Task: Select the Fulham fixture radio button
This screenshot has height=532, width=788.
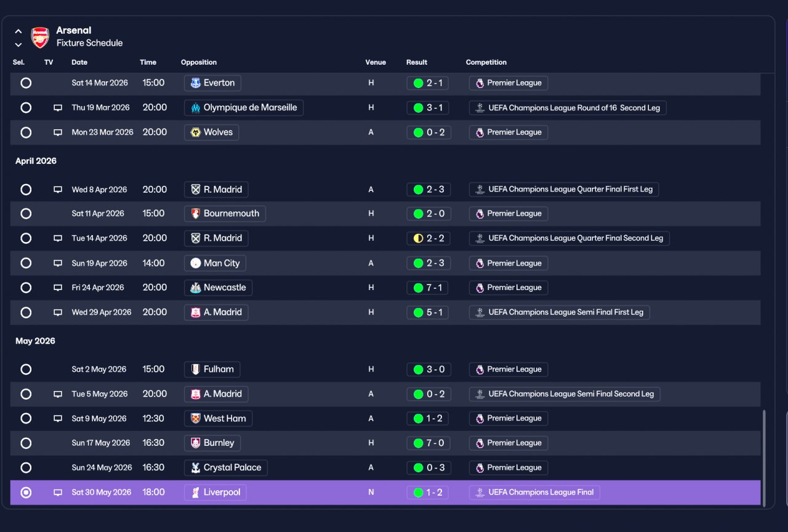Action: [26, 369]
